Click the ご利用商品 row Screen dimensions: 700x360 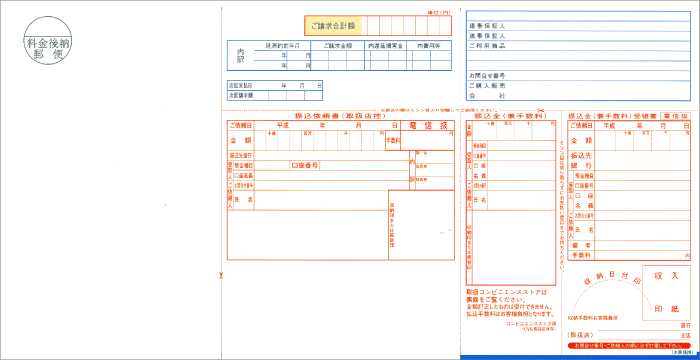point(578,46)
